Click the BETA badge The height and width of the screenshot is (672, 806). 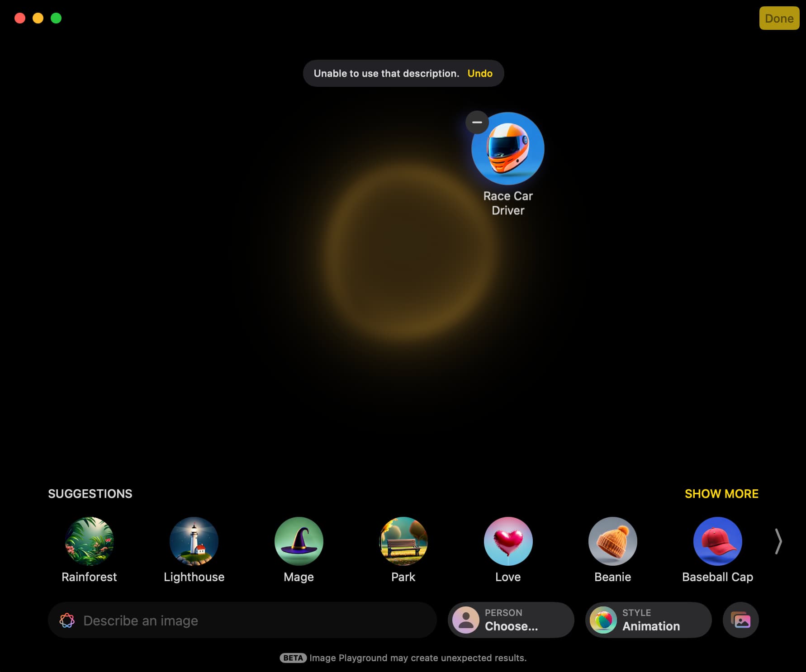coord(293,658)
